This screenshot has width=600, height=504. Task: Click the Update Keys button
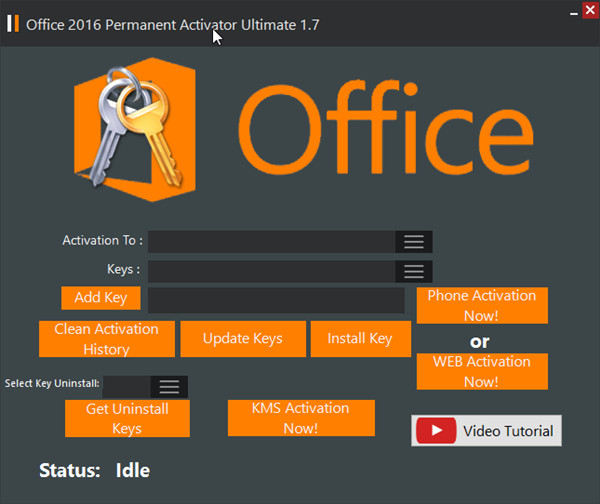click(243, 339)
